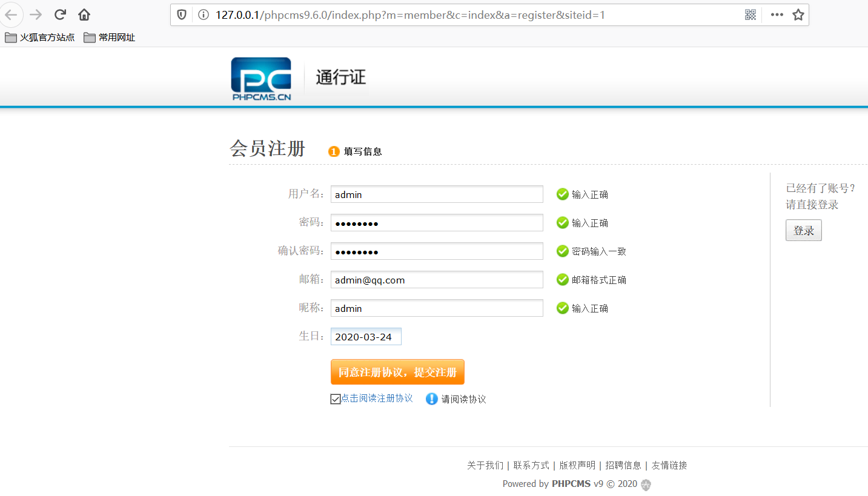Screen dimensions: 868x496
Task: Click the 登录 button
Action: click(x=804, y=231)
